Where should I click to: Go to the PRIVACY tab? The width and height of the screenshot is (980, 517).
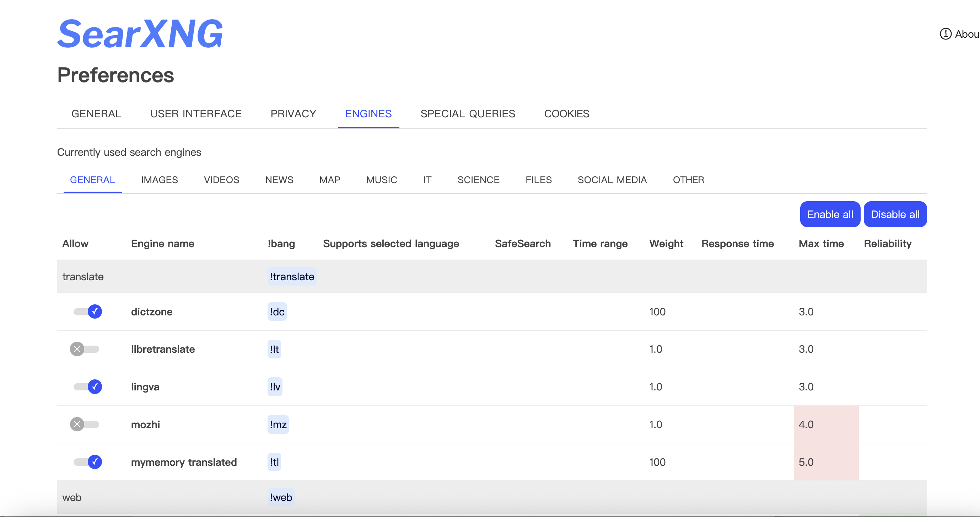(293, 113)
